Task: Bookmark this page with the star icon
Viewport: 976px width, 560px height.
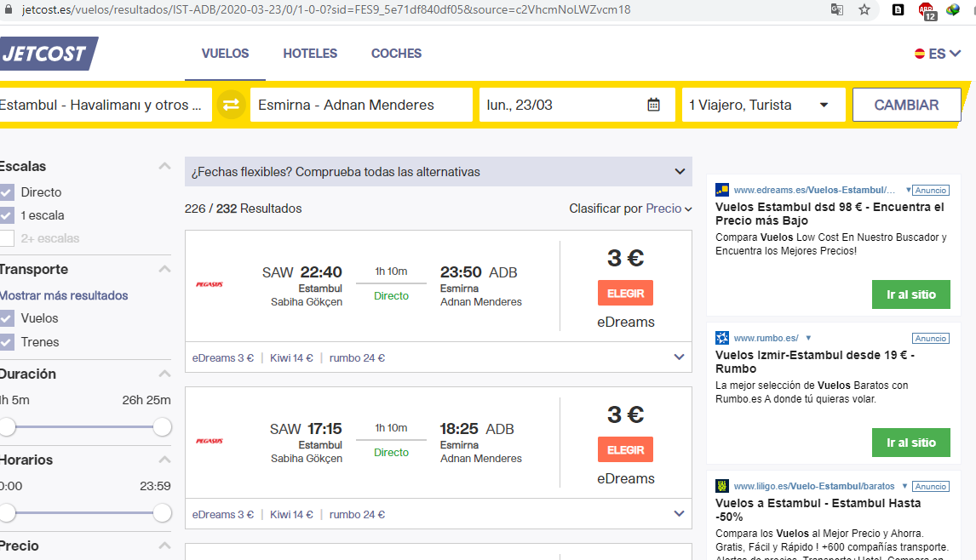Action: [864, 9]
